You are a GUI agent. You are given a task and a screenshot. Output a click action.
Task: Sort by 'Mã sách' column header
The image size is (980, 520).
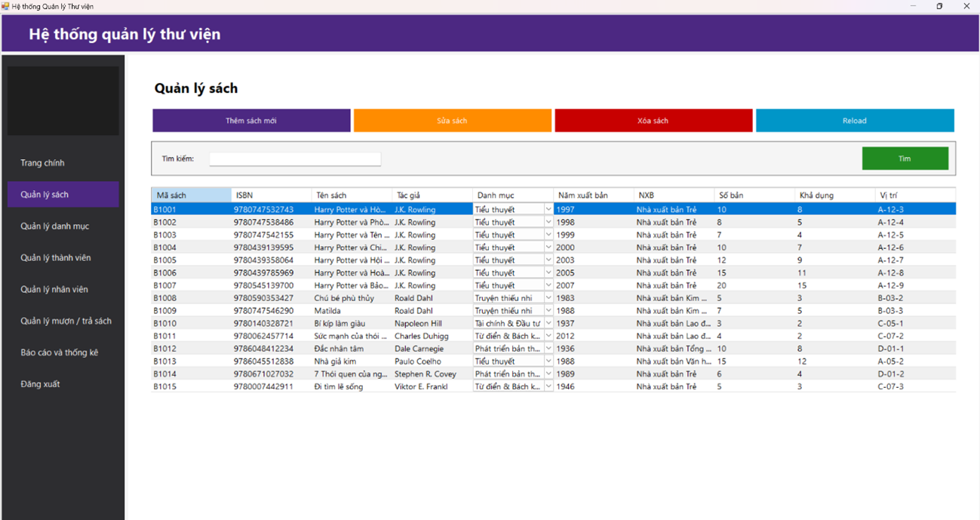pyautogui.click(x=191, y=195)
